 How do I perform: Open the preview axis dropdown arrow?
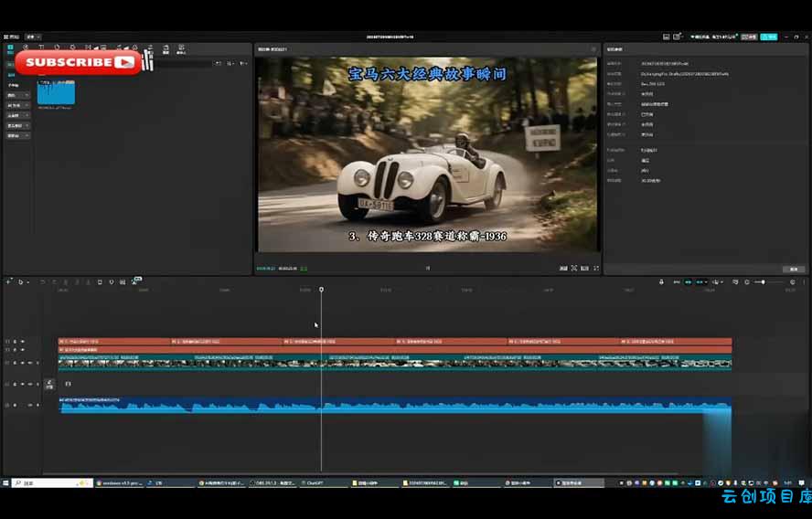pyautogui.click(x=721, y=282)
